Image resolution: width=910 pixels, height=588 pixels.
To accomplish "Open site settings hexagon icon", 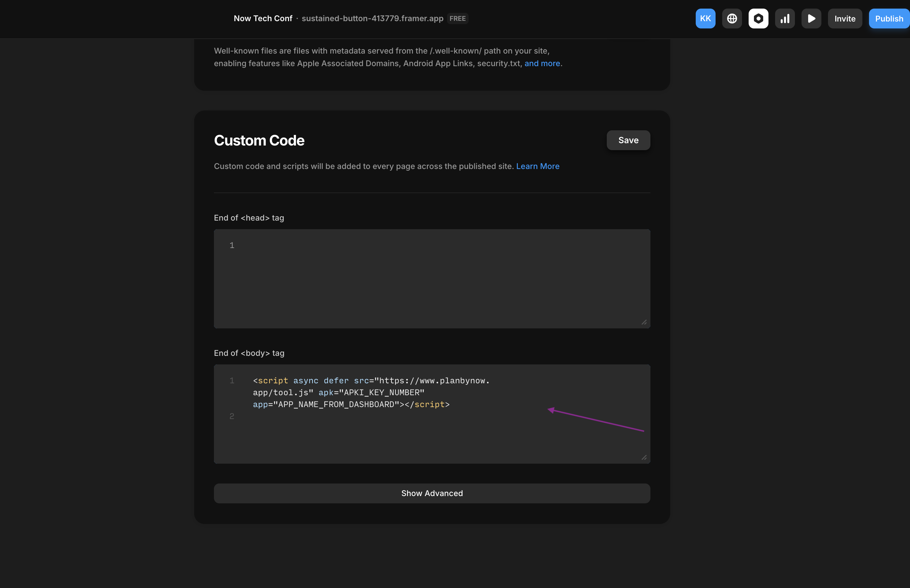I will (758, 18).
